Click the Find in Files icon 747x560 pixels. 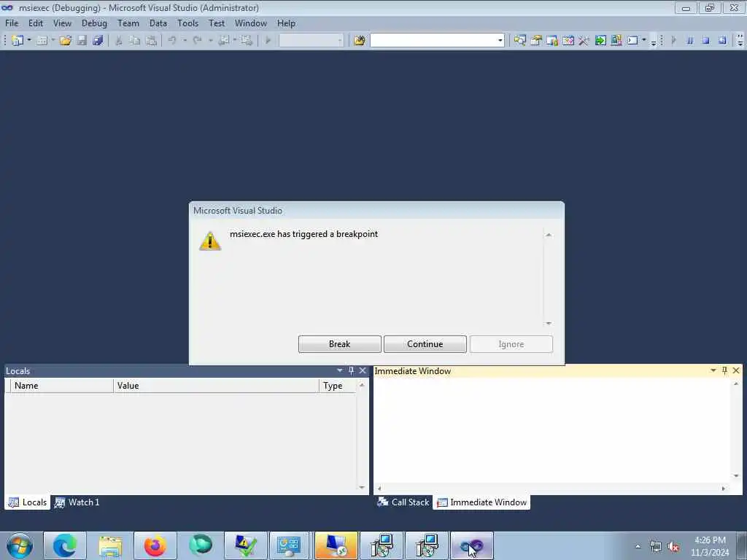[x=359, y=41]
